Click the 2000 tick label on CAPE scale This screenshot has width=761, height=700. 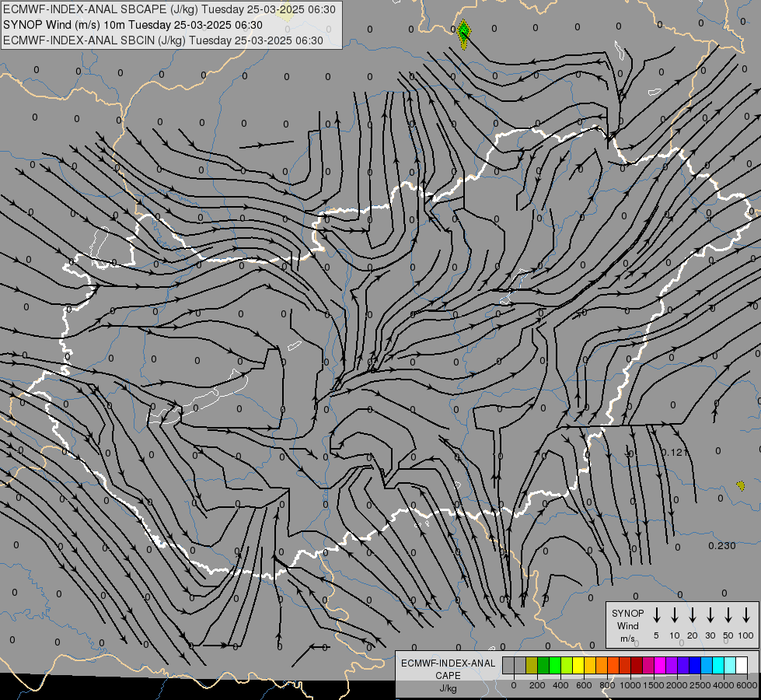(x=677, y=685)
